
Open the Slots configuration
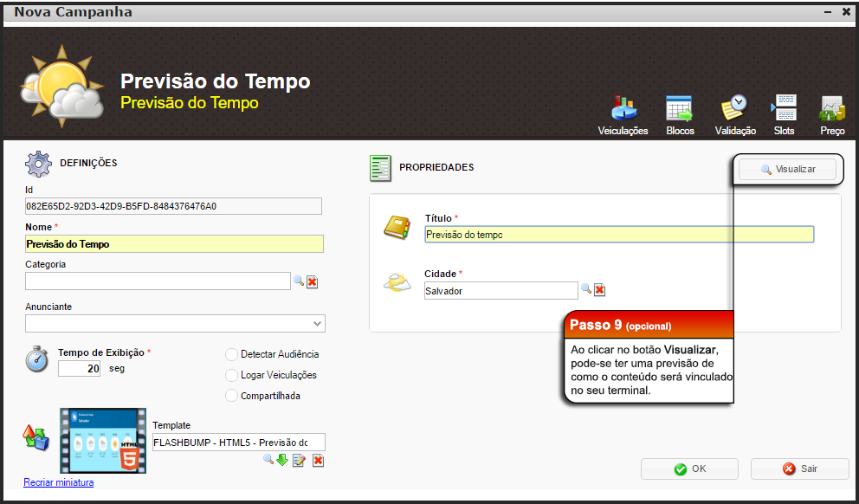784,114
